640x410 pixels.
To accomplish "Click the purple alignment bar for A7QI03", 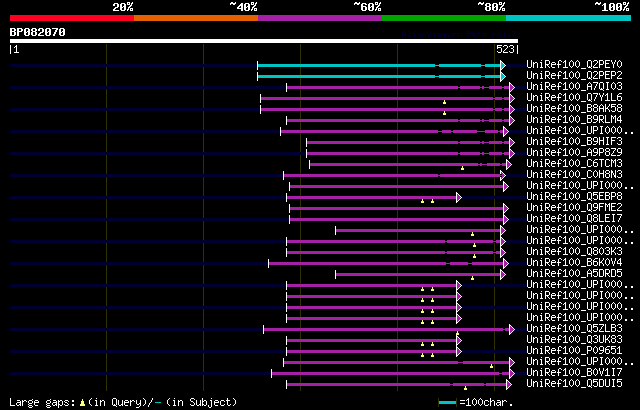I will coord(398,87).
